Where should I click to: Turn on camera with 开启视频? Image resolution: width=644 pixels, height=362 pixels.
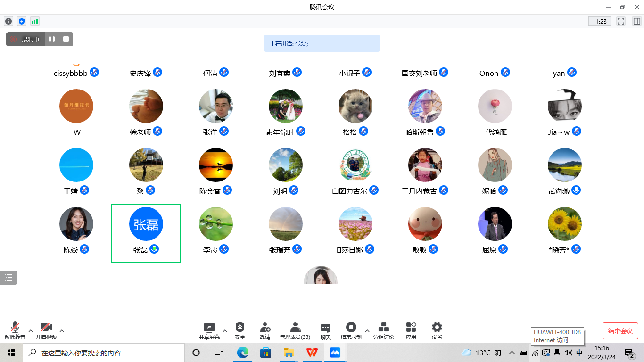click(46, 331)
